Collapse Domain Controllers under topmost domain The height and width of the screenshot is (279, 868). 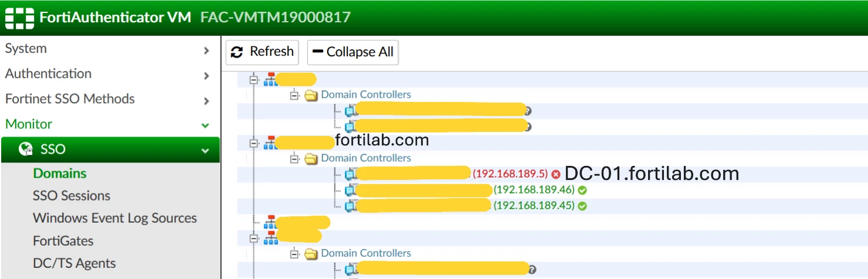[x=294, y=95]
